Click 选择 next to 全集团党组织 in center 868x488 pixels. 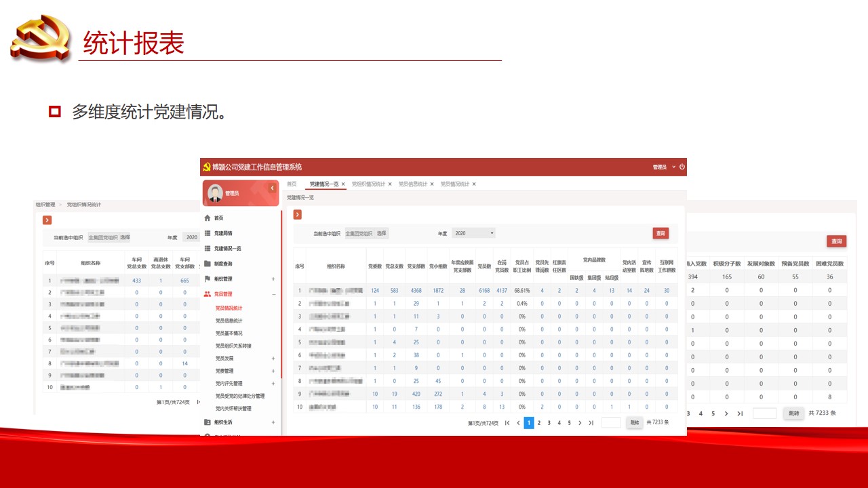[x=382, y=233]
